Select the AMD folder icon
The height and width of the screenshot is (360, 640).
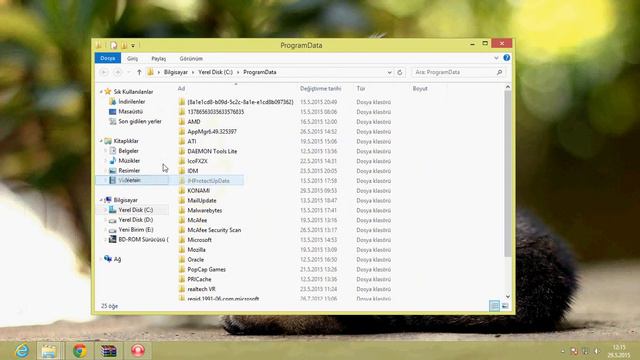coord(182,122)
